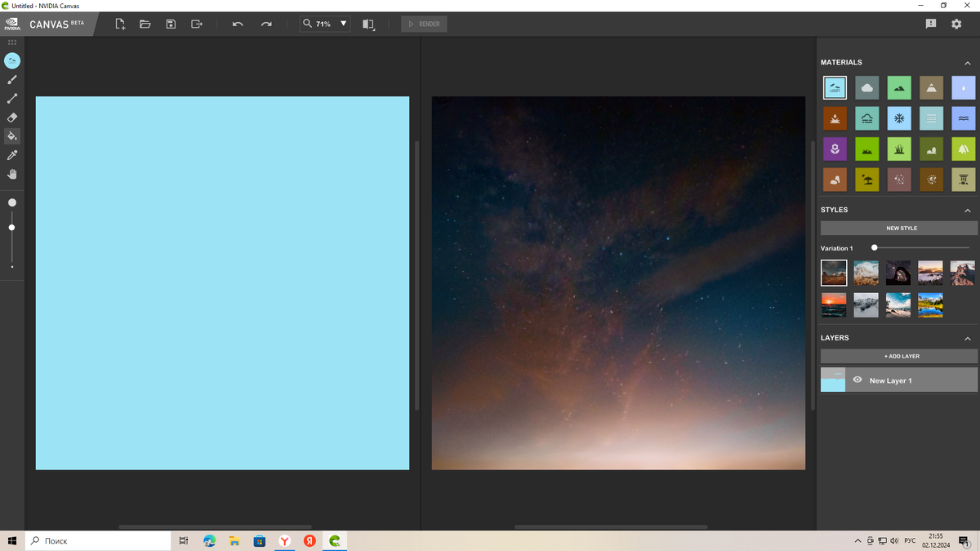Select the Line tool
The height and width of the screenshot is (551, 980).
click(x=12, y=99)
